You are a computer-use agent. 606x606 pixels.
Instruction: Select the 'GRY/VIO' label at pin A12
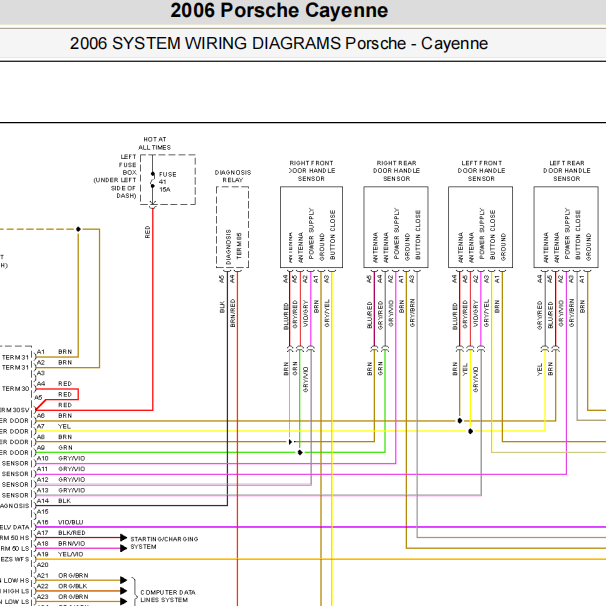[x=71, y=480]
